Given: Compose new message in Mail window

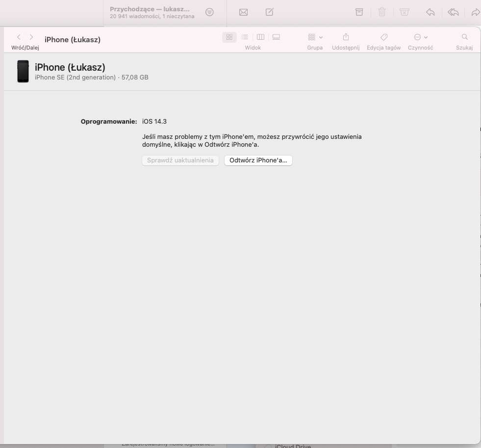Looking at the screenshot, I should coord(269,12).
